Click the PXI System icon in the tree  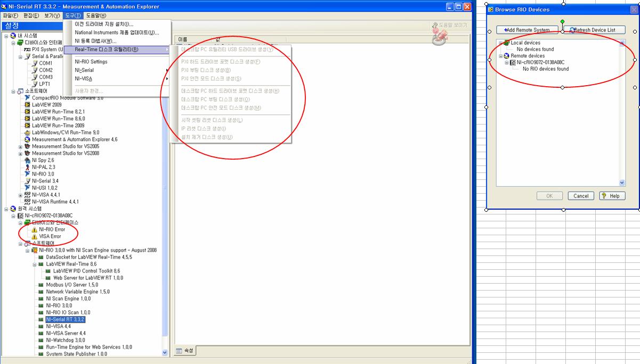pos(28,49)
